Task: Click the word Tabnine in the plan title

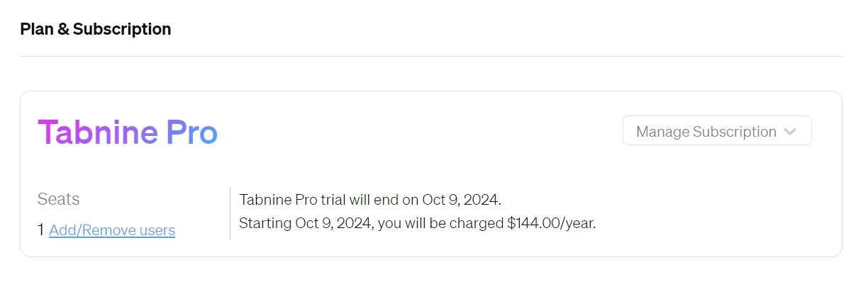Action: pyautogui.click(x=98, y=133)
